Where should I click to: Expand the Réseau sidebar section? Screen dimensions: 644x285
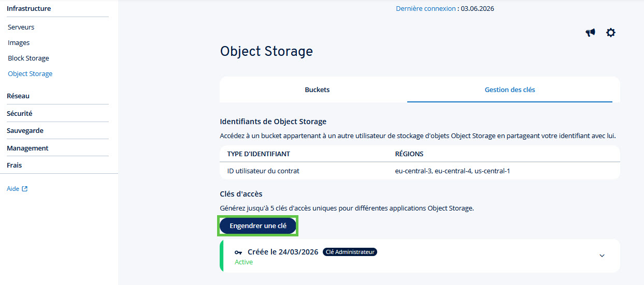[18, 96]
